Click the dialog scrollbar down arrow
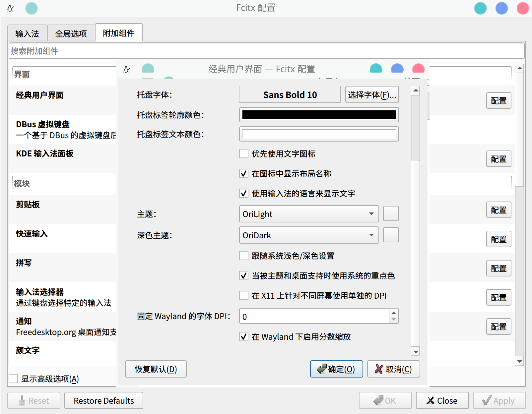The width and height of the screenshot is (532, 414). pyautogui.click(x=416, y=351)
